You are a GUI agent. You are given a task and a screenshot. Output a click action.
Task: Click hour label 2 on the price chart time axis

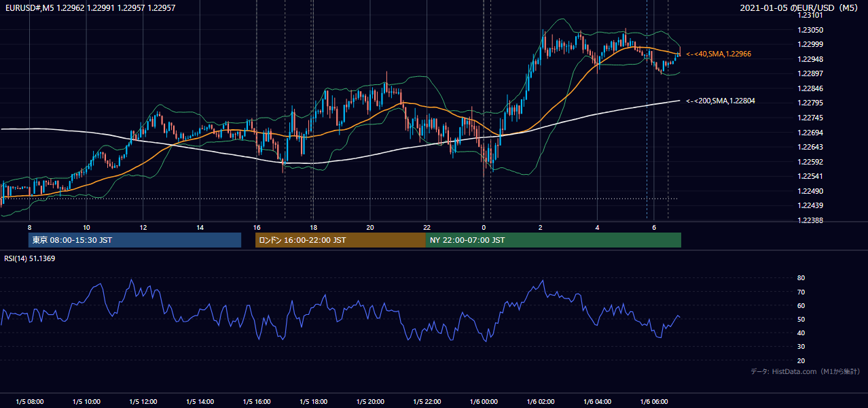pyautogui.click(x=540, y=227)
